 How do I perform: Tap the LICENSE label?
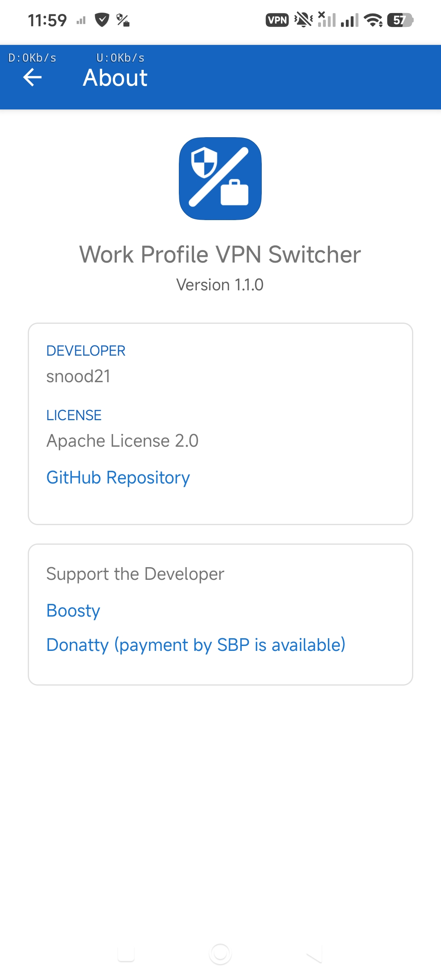(x=74, y=415)
